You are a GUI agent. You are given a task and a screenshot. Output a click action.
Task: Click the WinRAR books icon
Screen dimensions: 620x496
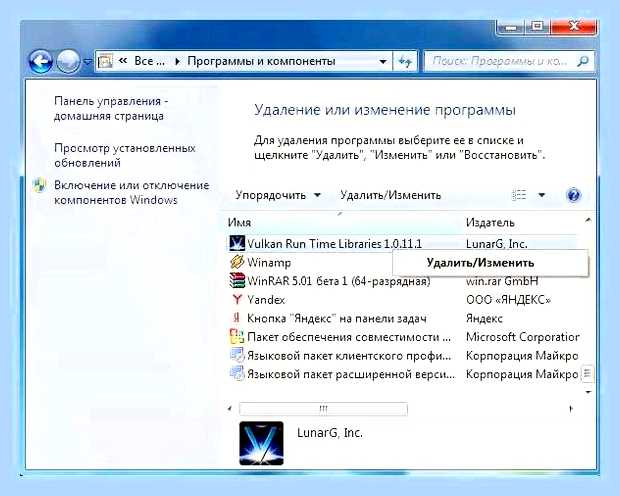click(237, 280)
